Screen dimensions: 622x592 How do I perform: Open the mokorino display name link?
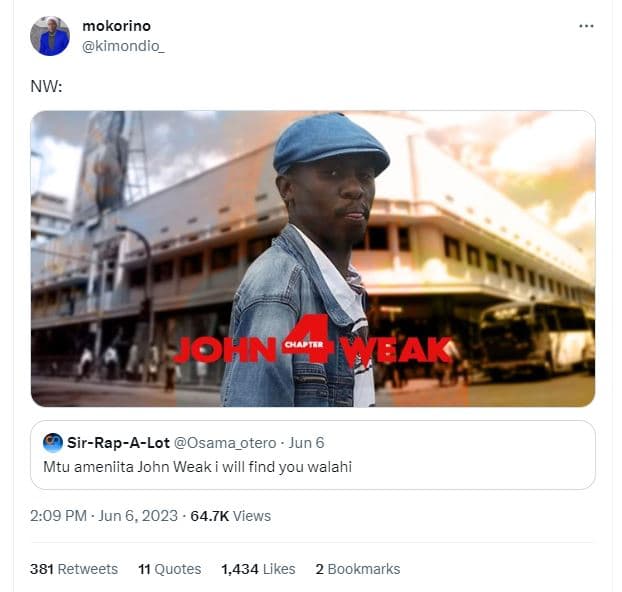[116, 25]
